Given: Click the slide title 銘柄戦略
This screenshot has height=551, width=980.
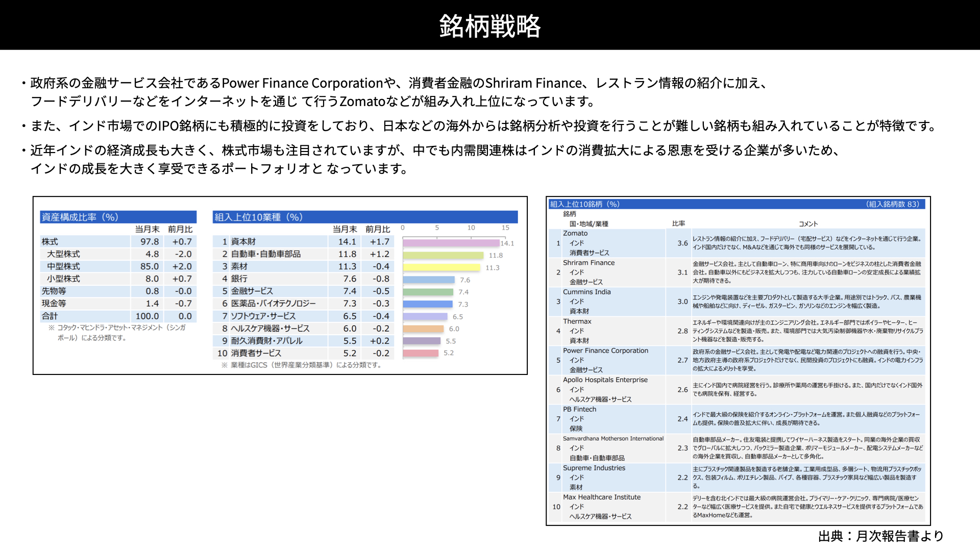Looking at the screenshot, I should point(489,26).
